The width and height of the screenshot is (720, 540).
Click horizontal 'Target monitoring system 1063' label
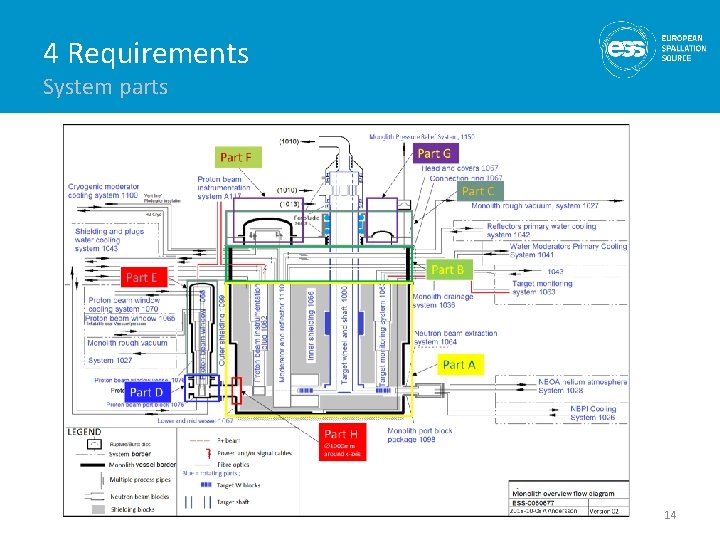pyautogui.click(x=542, y=287)
